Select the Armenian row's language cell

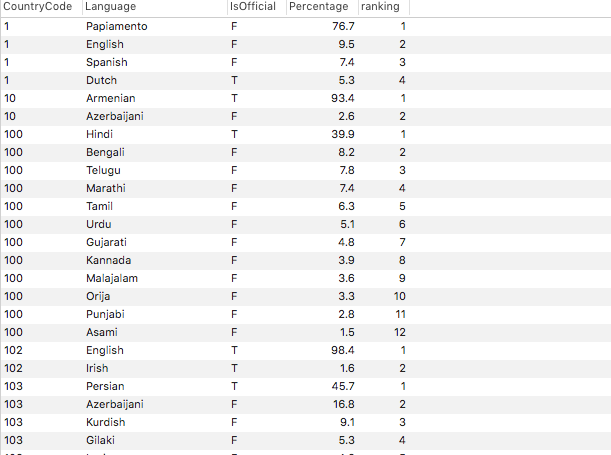pyautogui.click(x=110, y=98)
